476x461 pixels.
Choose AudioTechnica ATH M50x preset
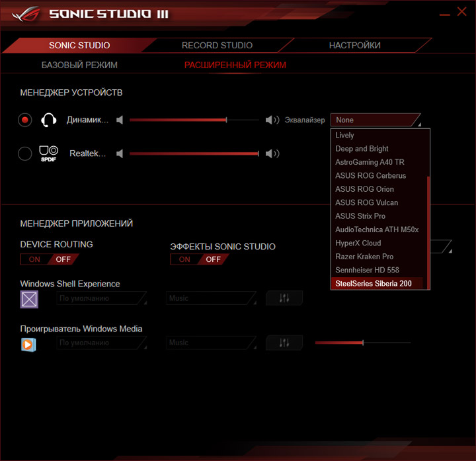click(379, 230)
